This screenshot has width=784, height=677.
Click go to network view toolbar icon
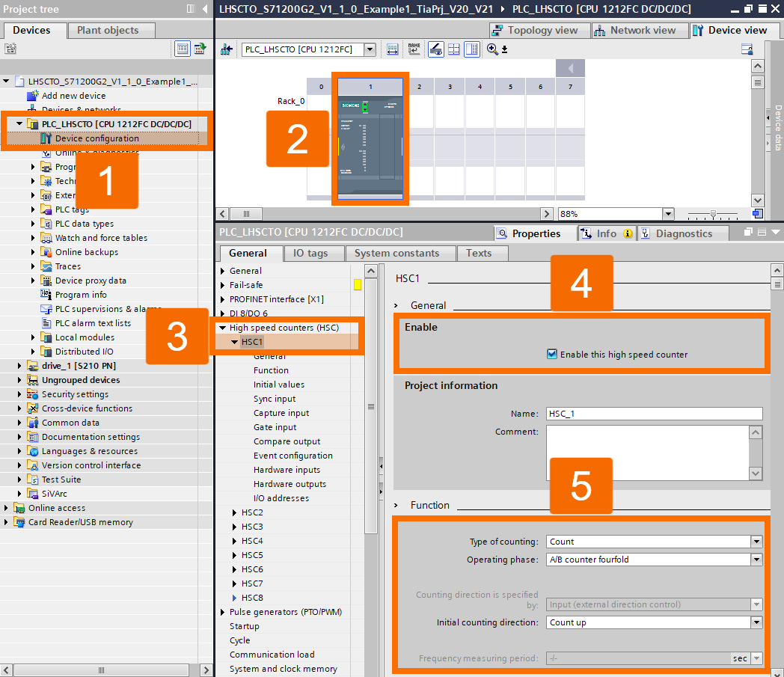pyautogui.click(x=227, y=49)
